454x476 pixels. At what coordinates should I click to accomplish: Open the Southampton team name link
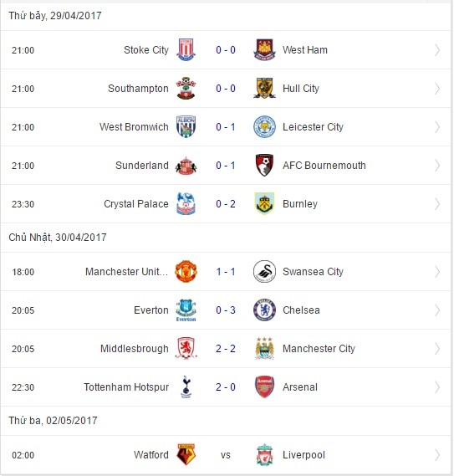tap(138, 89)
